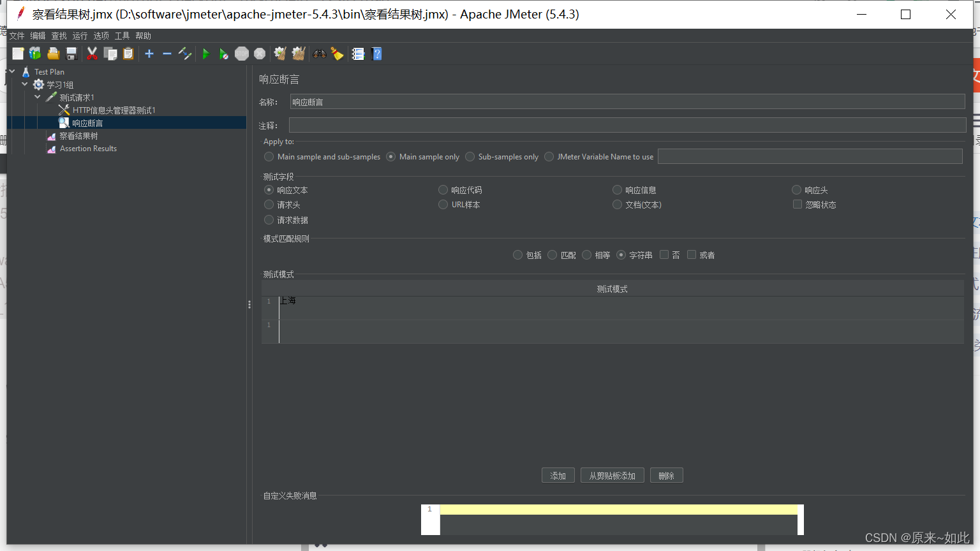The image size is (980, 551).
Task: Select HTTP信息头管理器测试1 node
Action: coord(114,110)
